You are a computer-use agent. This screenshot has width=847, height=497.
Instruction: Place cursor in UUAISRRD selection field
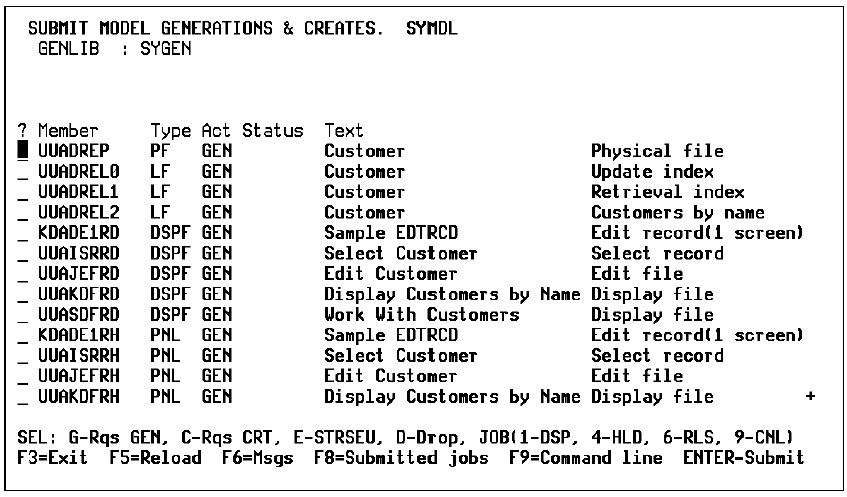[x=23, y=254]
